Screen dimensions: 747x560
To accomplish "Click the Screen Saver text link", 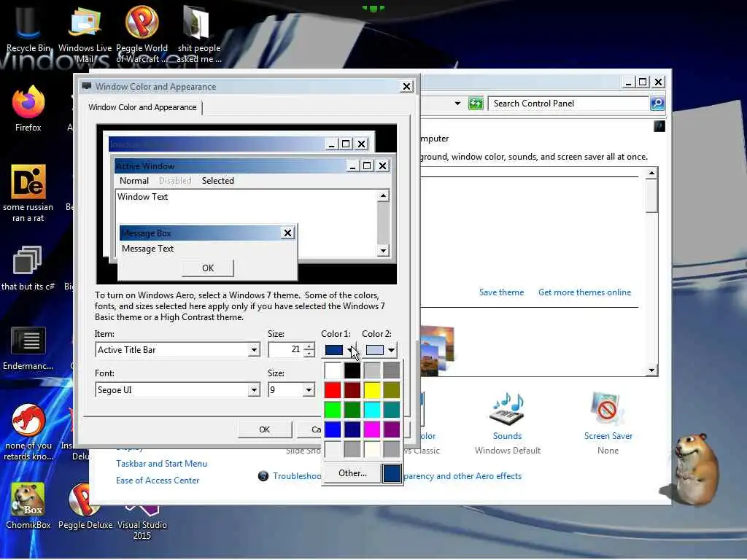I will 608,436.
